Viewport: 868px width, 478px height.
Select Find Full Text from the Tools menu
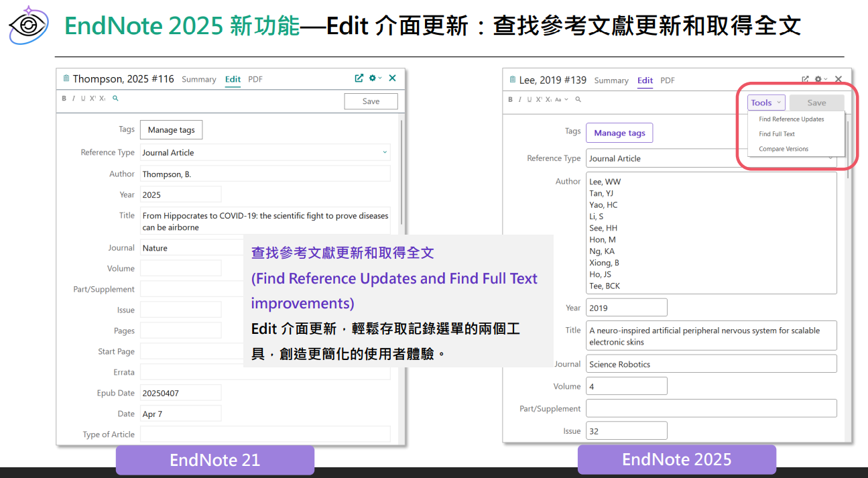tap(778, 133)
